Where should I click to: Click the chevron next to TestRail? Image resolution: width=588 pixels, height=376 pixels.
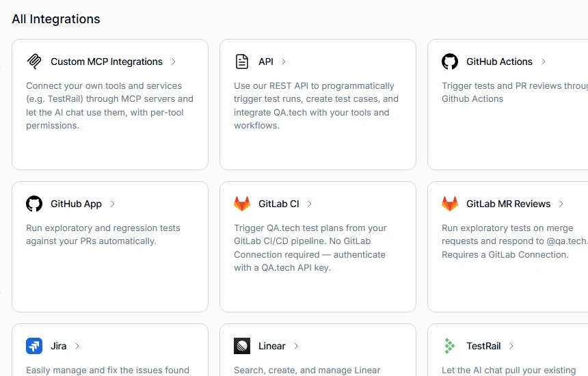[511, 346]
